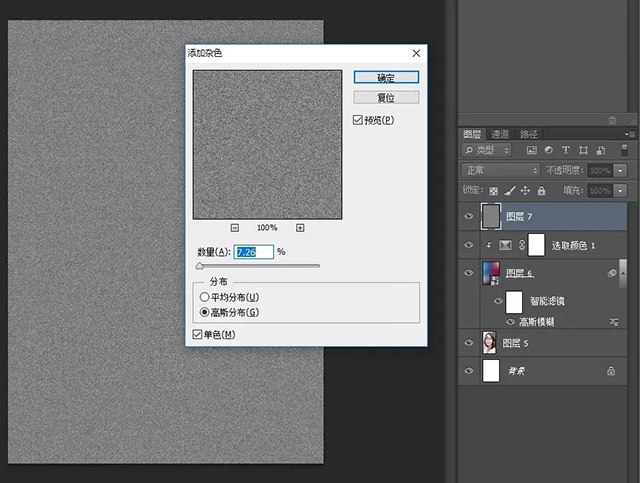Switch to the 通道 channels tab
Image resolution: width=640 pixels, height=483 pixels.
tap(500, 134)
